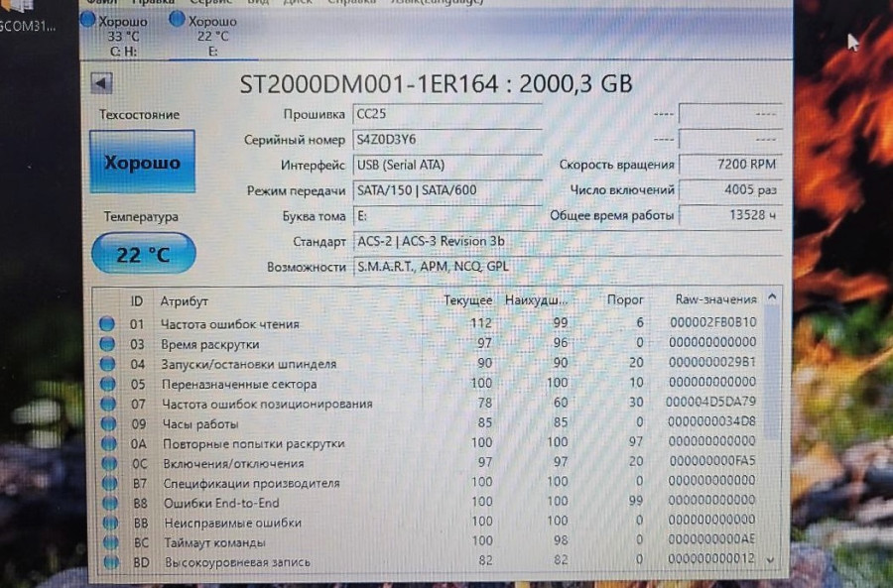Screen dimensions: 893x588
Task: Select the row Частота ошибок чтения
Action: coord(429,323)
